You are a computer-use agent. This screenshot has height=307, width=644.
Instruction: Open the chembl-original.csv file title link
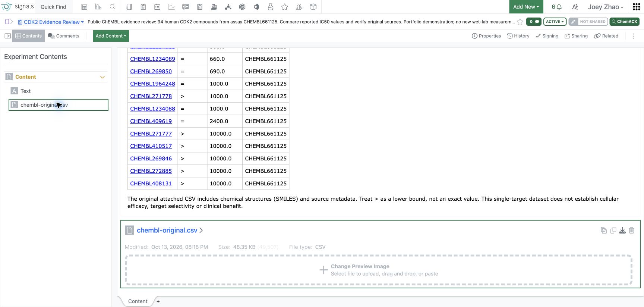167,230
